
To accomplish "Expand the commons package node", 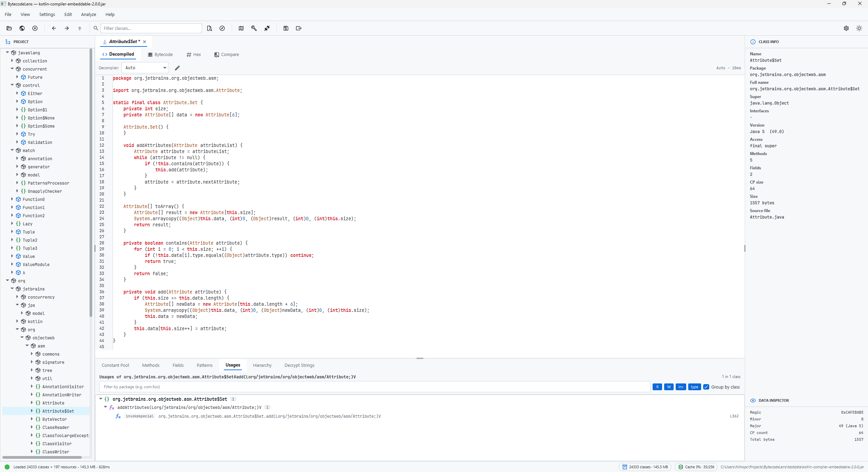I will point(32,354).
